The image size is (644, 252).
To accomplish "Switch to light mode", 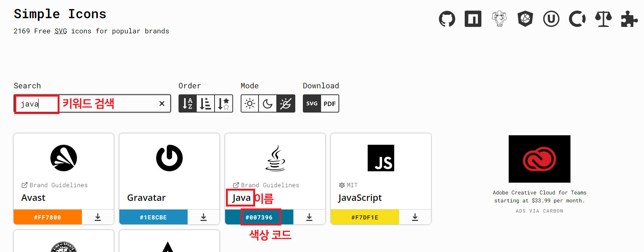I will 250,103.
